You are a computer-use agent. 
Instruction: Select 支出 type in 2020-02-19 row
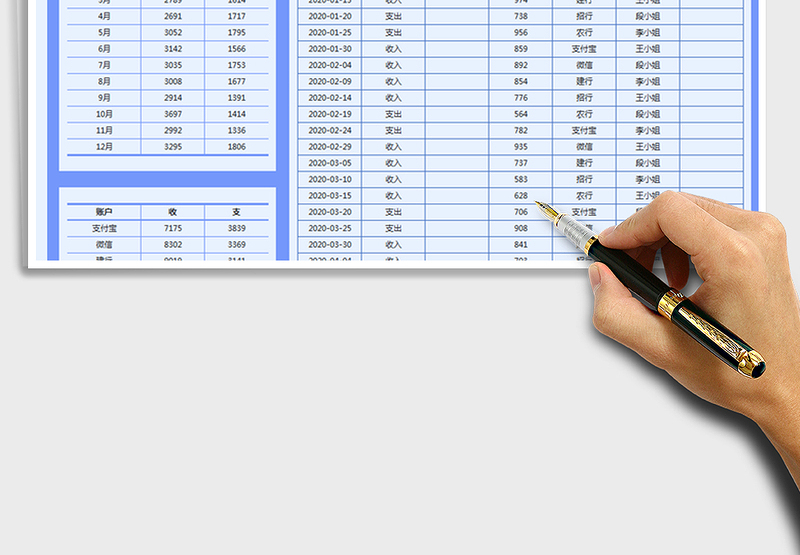tap(393, 114)
